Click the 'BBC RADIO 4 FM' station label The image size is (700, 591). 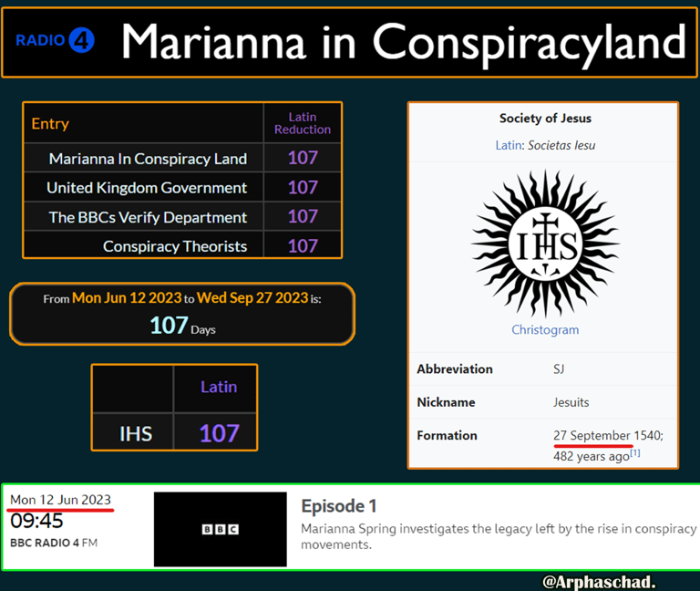54,543
